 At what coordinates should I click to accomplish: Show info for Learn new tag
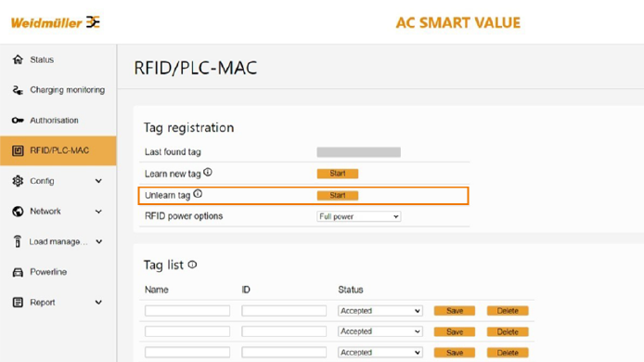click(x=208, y=172)
